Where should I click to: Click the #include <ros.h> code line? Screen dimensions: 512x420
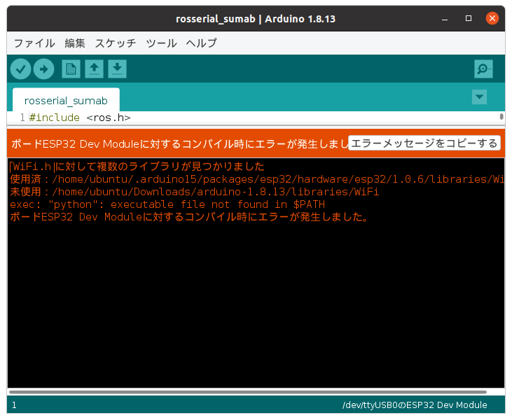coord(80,118)
